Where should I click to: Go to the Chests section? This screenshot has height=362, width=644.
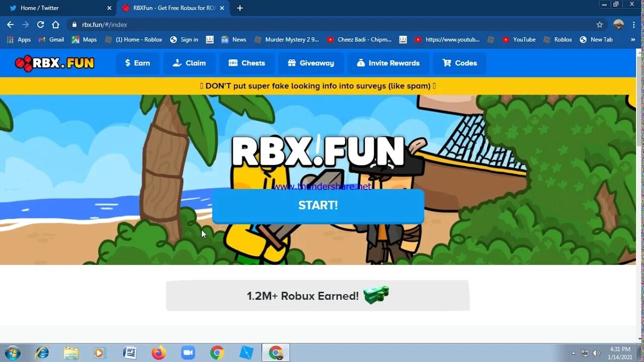[x=247, y=63]
